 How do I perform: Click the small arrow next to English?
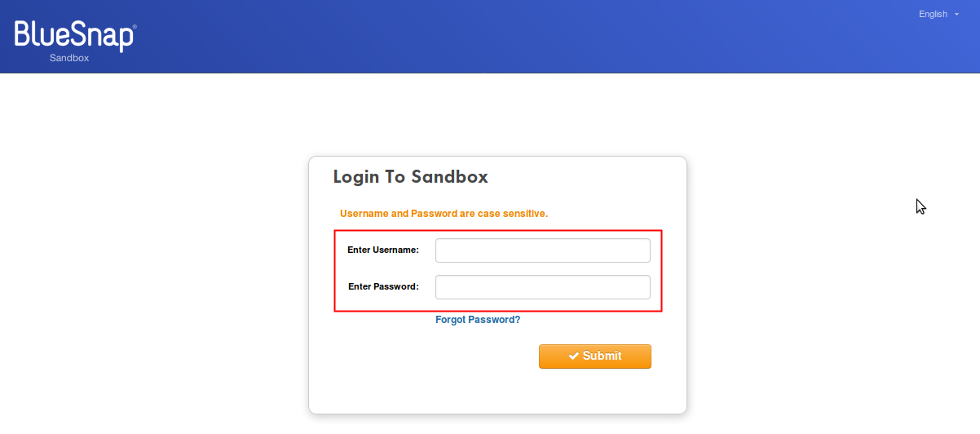pos(956,14)
